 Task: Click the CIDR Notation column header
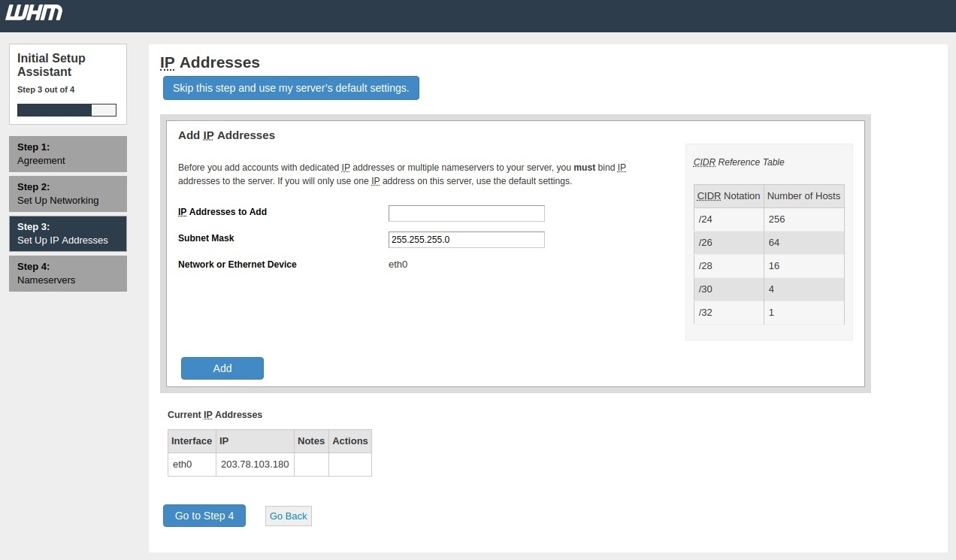[x=728, y=196]
